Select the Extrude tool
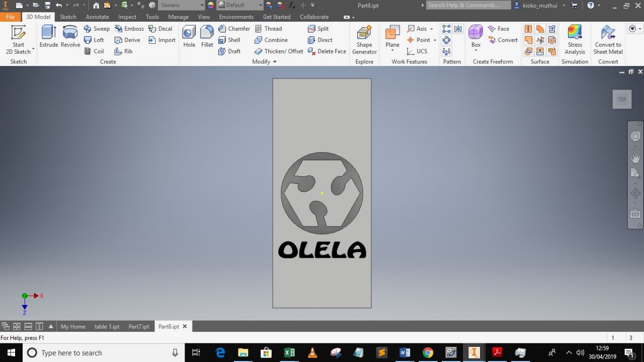Viewport: 644px width, 362px height. pos(49,36)
